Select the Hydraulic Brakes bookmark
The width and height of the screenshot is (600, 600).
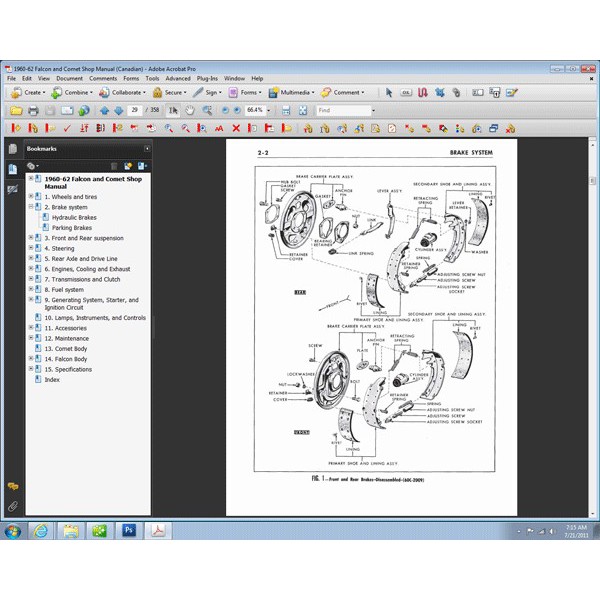[x=74, y=217]
